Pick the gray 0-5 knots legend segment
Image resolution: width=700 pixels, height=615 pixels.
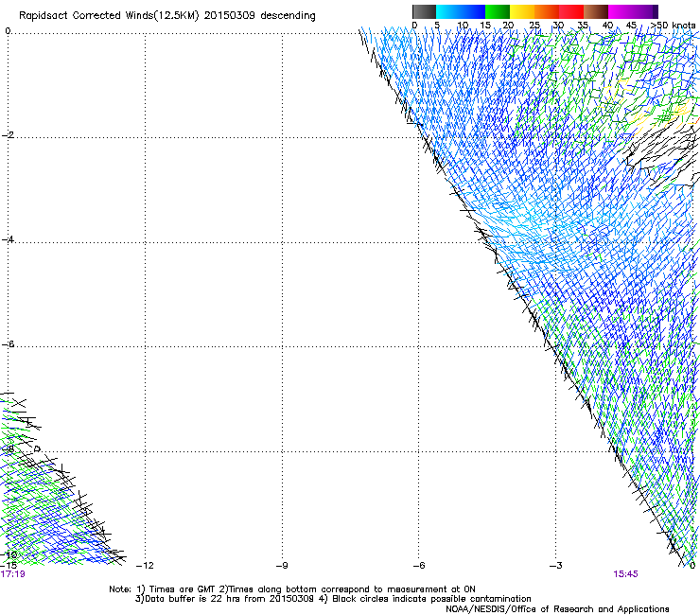[x=424, y=11]
